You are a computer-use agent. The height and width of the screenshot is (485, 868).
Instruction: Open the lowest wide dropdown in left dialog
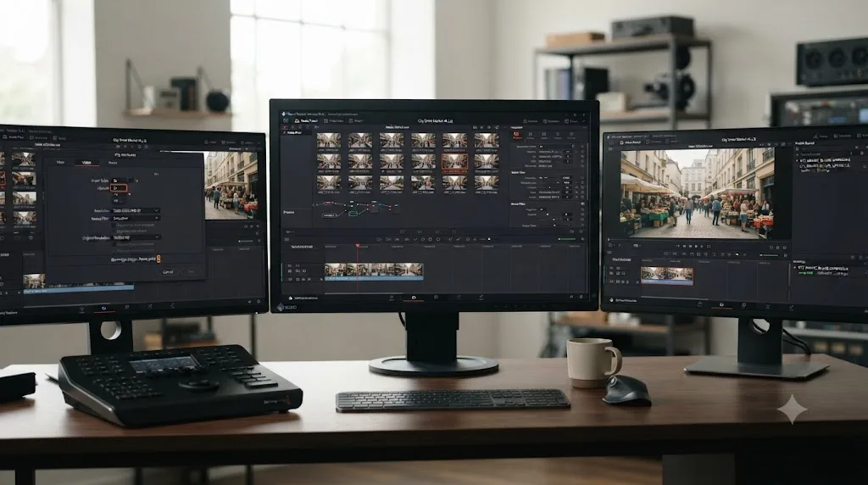pos(136,237)
